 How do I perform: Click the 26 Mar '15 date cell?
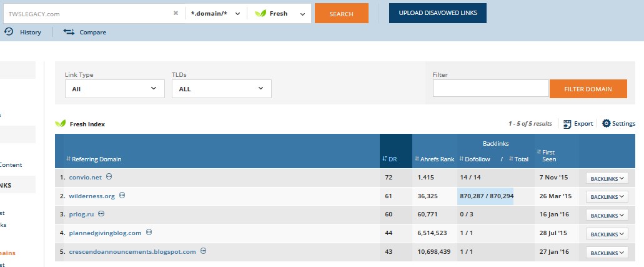[555, 196]
